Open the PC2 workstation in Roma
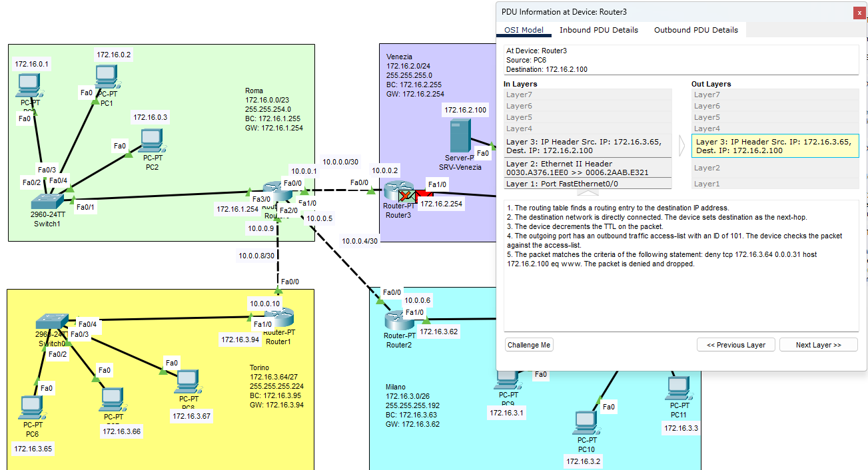The height and width of the screenshot is (470, 868). (x=151, y=140)
